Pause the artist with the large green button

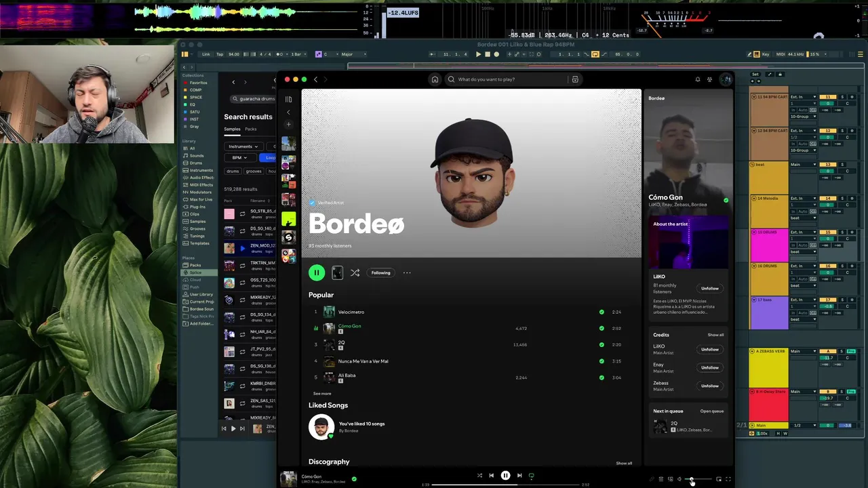pyautogui.click(x=317, y=272)
